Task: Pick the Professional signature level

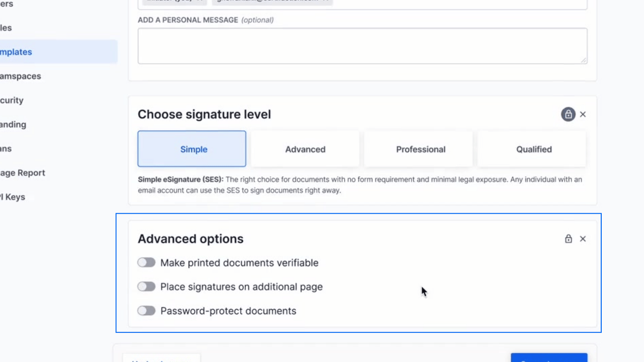Action: pyautogui.click(x=421, y=149)
